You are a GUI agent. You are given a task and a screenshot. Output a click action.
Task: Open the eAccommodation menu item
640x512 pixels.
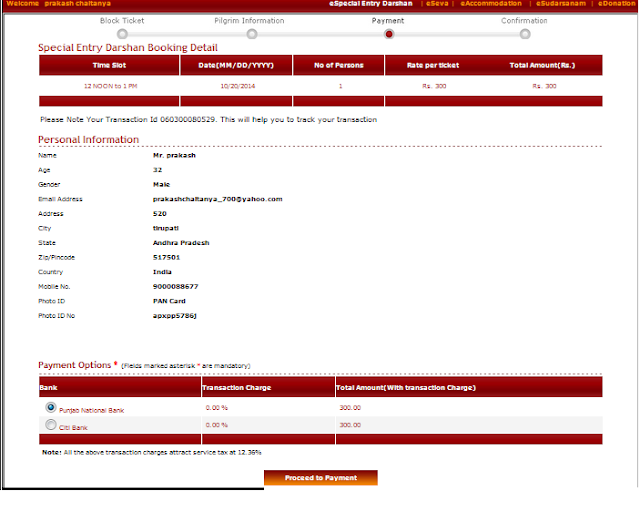(x=491, y=4)
